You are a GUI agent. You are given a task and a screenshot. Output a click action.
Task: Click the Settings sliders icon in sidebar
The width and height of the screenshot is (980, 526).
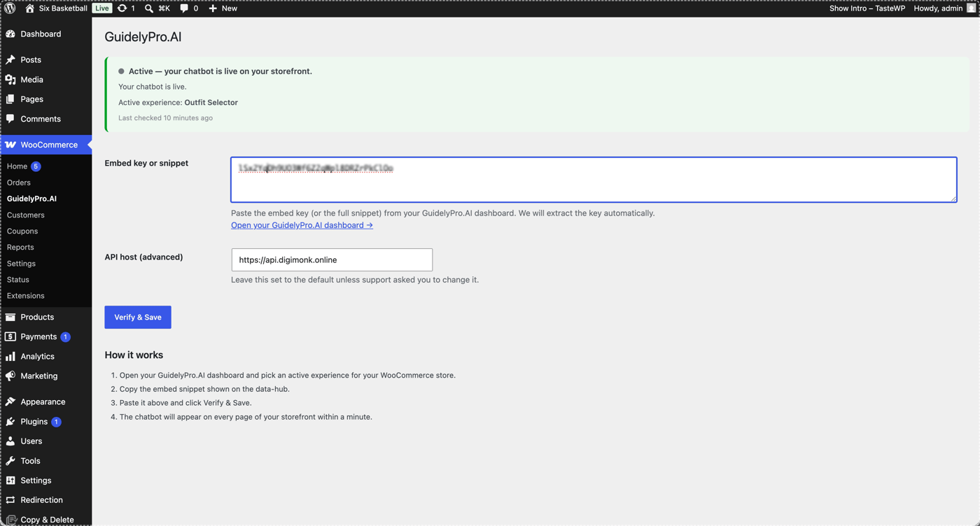10,481
